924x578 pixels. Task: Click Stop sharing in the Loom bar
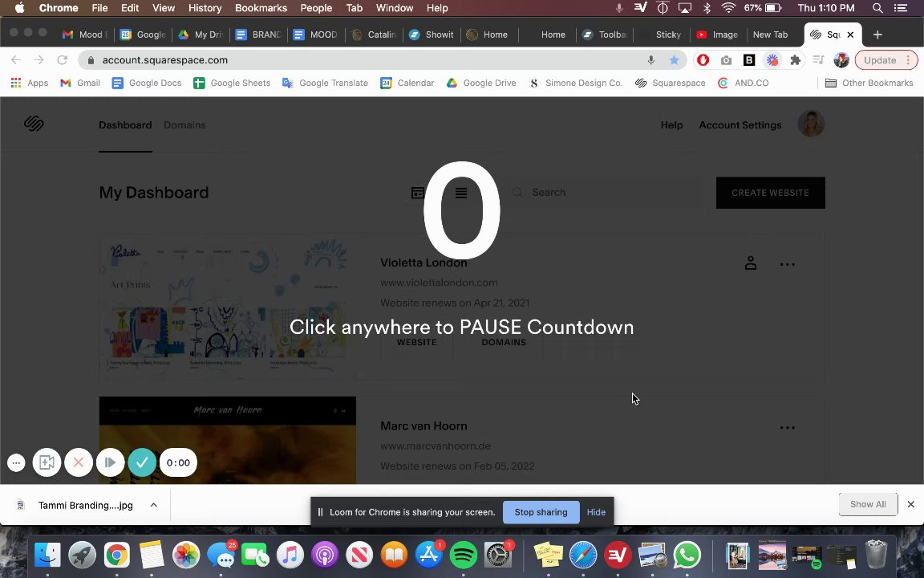point(541,512)
